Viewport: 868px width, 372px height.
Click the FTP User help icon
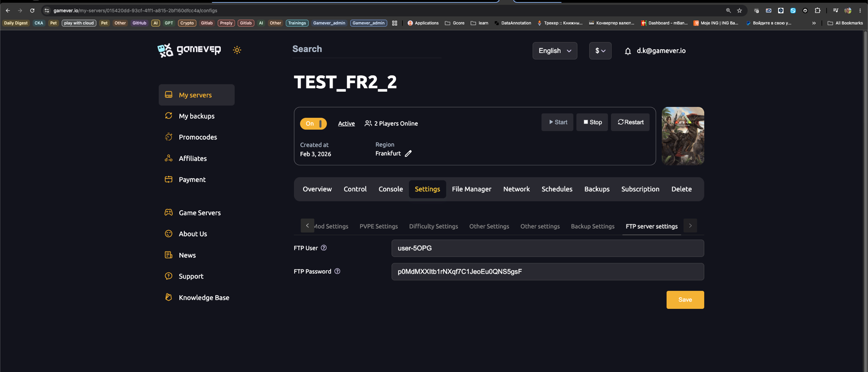coord(324,248)
